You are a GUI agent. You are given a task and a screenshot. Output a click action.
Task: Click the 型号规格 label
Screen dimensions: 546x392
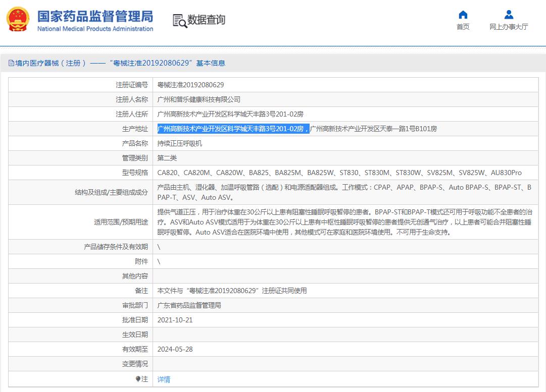135,173
